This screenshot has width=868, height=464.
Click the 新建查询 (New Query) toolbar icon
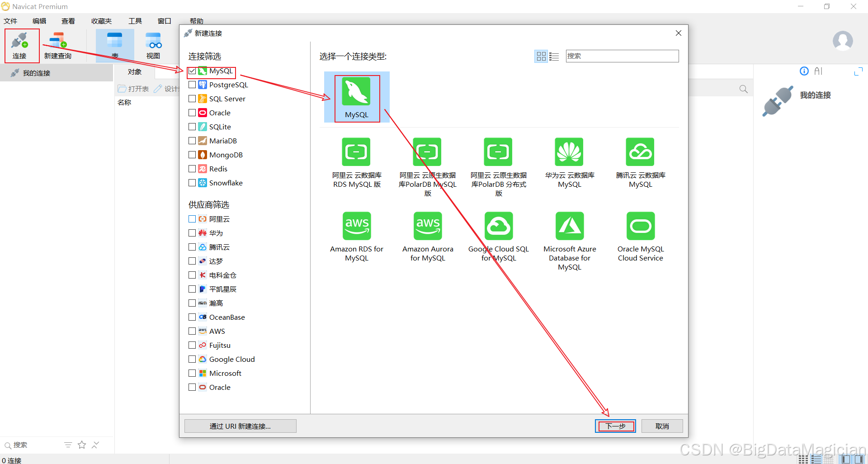tap(58, 45)
